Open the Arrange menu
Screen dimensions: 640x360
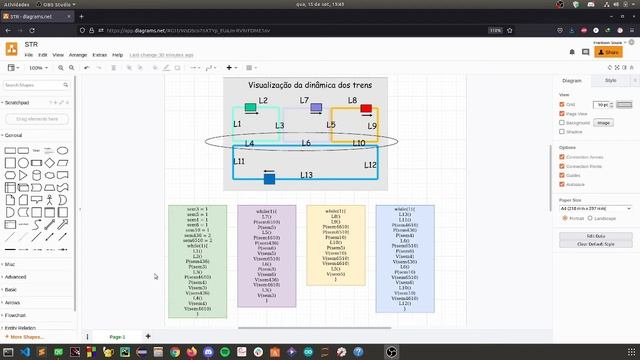tap(78, 55)
